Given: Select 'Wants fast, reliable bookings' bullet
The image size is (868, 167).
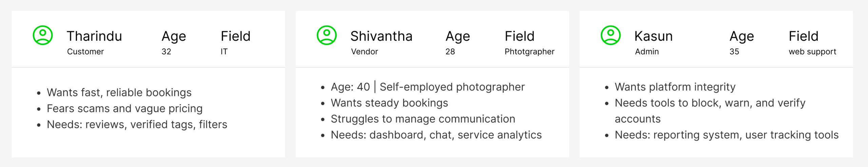Looking at the screenshot, I should (x=119, y=92).
